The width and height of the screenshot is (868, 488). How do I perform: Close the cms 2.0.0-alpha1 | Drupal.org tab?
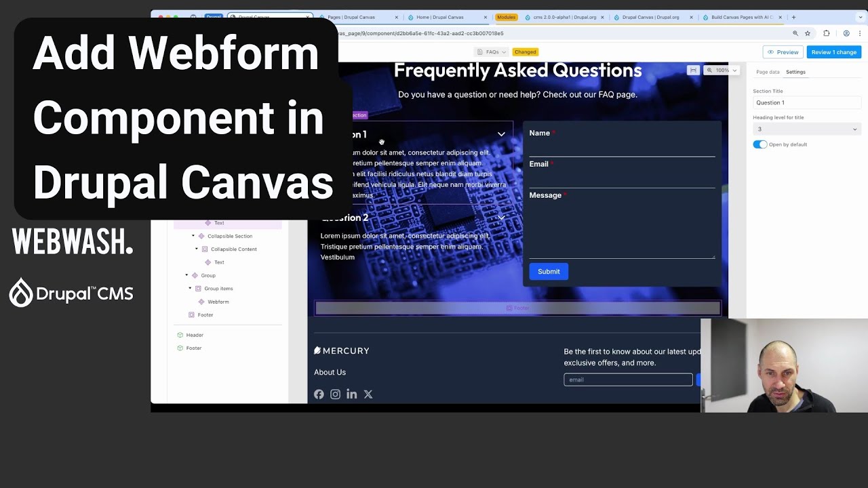tap(602, 17)
